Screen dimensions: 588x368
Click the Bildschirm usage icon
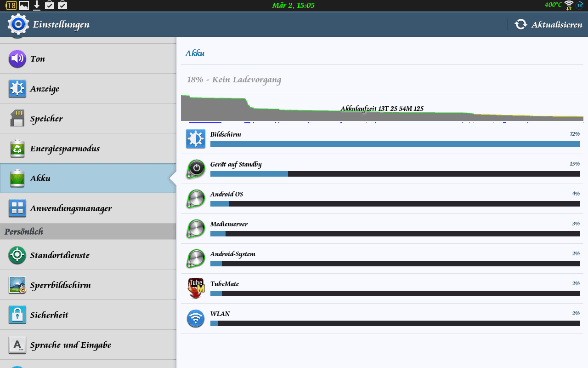click(x=195, y=138)
